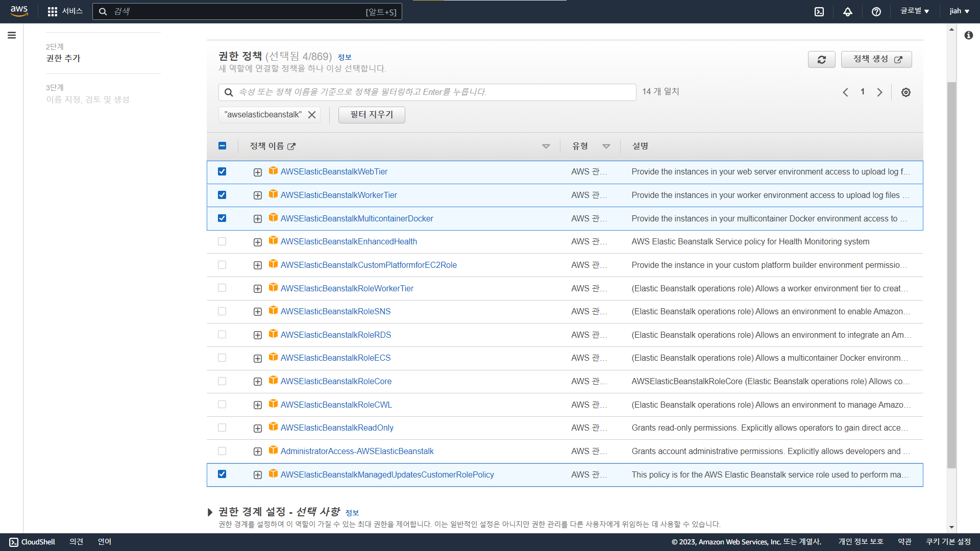Expand AWSElasticBeanstalkRoleCWL policy details
Image resolution: width=980 pixels, height=551 pixels.
258,405
